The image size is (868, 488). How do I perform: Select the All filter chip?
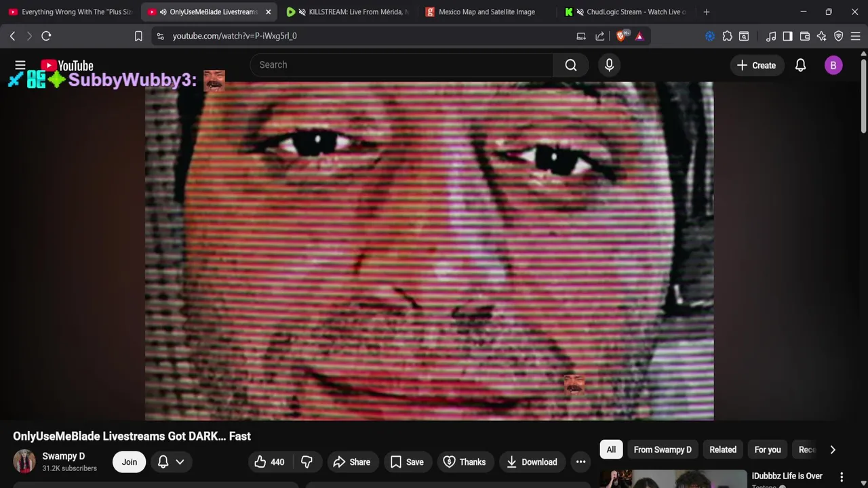click(611, 449)
